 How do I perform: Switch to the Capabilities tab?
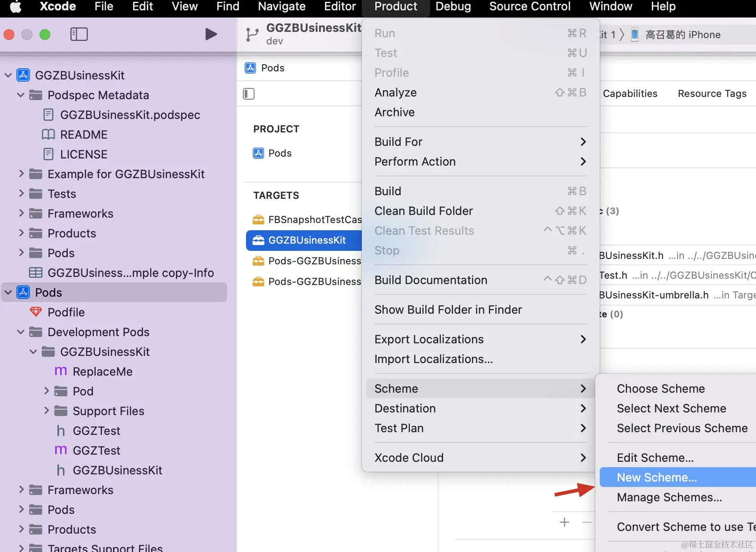pyautogui.click(x=630, y=93)
